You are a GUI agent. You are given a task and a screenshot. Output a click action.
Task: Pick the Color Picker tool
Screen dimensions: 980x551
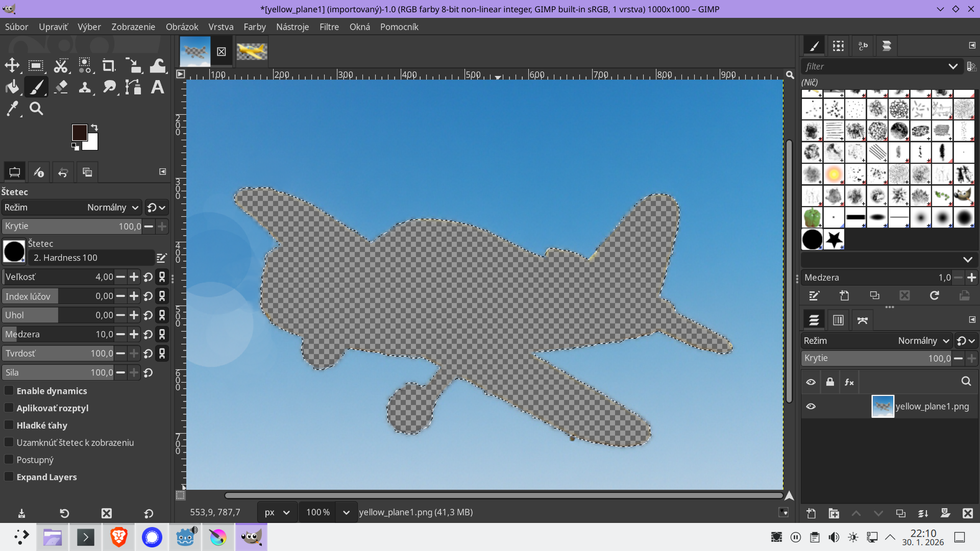[12, 108]
